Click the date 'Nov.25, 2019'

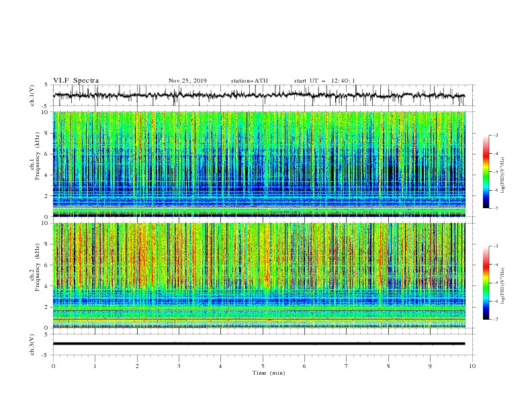[187, 81]
